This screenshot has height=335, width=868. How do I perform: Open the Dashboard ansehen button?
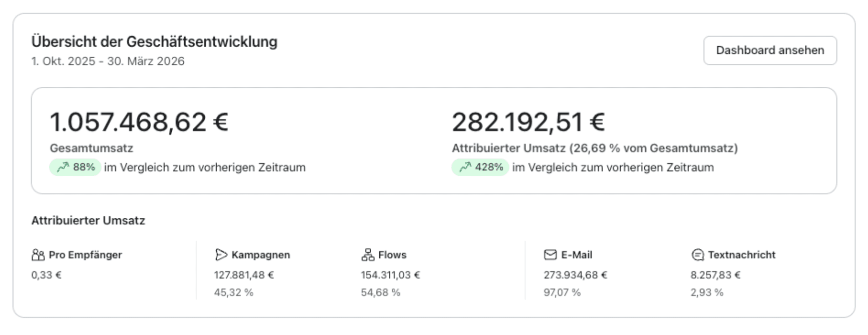tap(770, 51)
